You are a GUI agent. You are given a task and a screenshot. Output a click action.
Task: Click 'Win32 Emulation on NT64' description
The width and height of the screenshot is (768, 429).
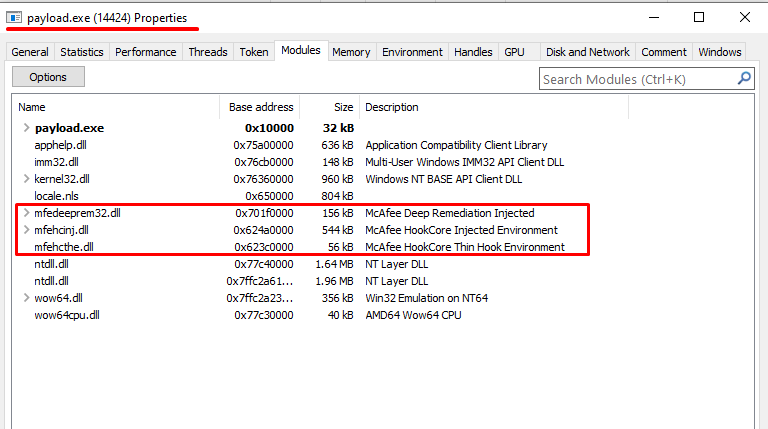(427, 298)
